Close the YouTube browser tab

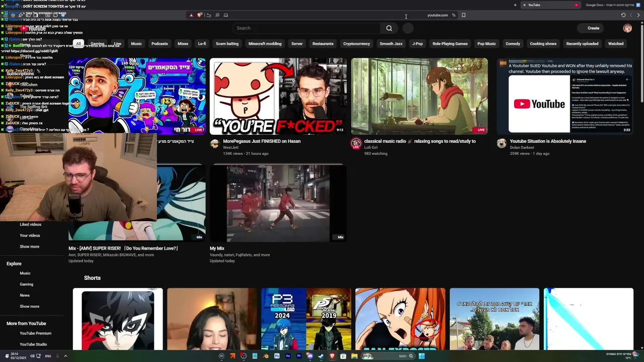524,5
